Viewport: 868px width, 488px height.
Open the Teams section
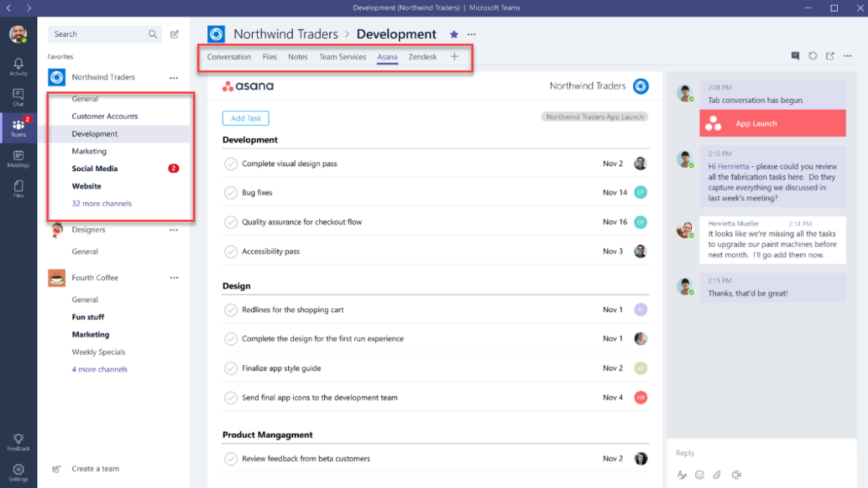pos(18,127)
